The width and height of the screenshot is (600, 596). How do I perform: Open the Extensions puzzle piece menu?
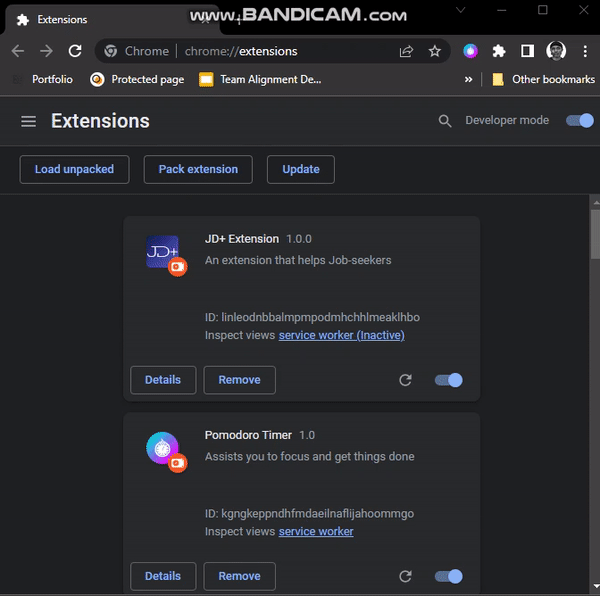coord(499,51)
